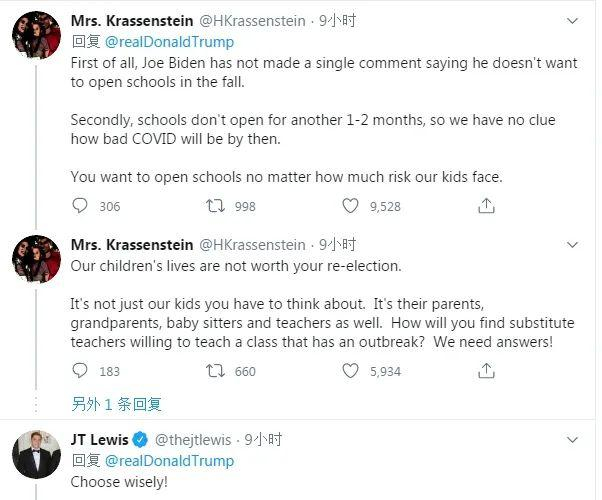Share the first Krassenstein tweet

[486, 206]
